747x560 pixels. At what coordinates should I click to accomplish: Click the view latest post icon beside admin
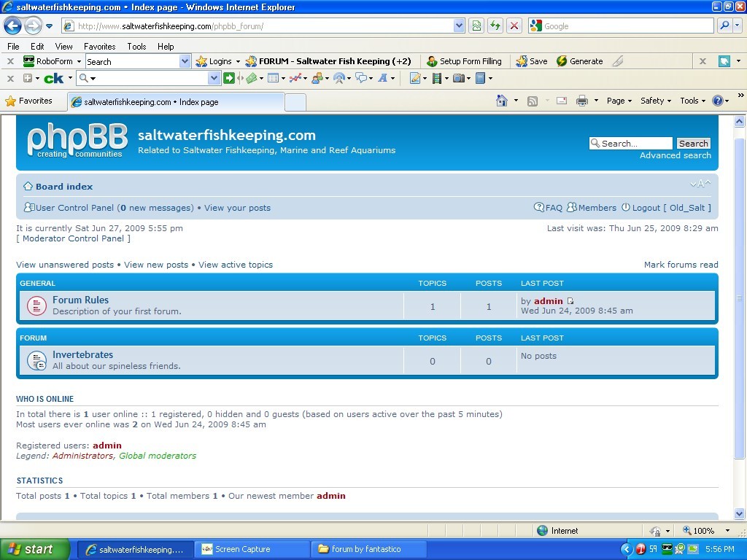pyautogui.click(x=570, y=301)
